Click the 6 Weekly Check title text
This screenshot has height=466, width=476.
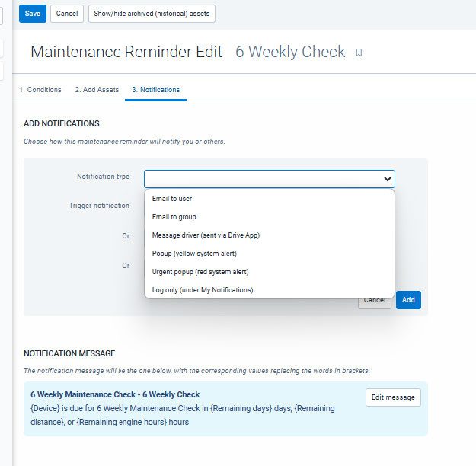coord(290,52)
